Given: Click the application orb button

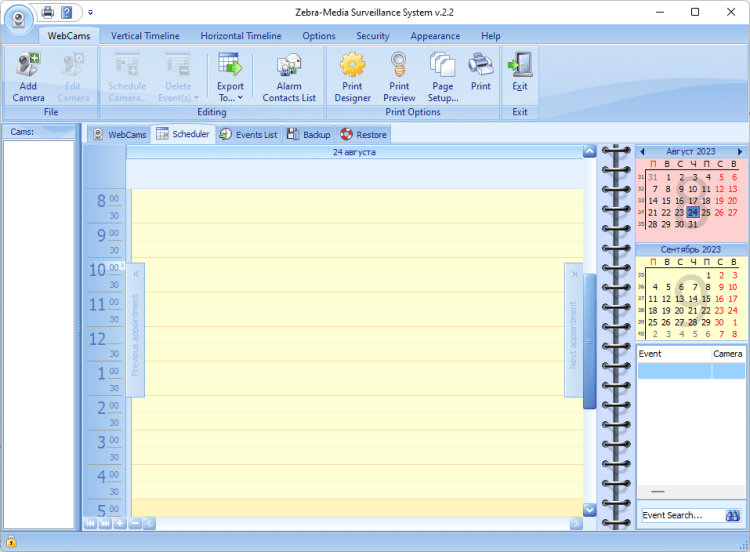Looking at the screenshot, I should 19,19.
